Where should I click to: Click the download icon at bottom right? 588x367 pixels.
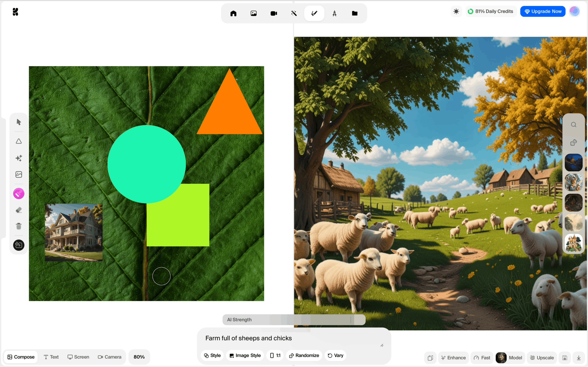click(x=578, y=357)
